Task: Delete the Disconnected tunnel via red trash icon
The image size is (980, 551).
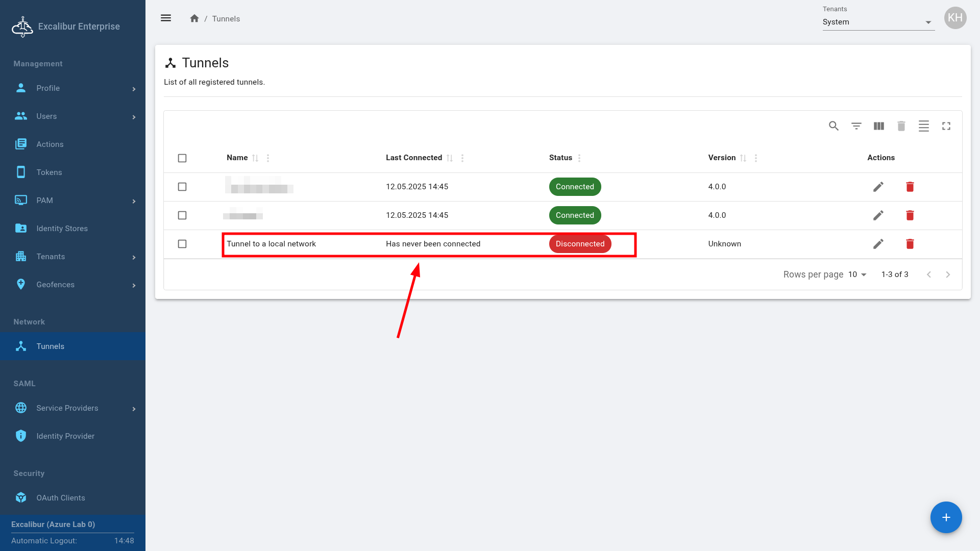Action: tap(910, 244)
